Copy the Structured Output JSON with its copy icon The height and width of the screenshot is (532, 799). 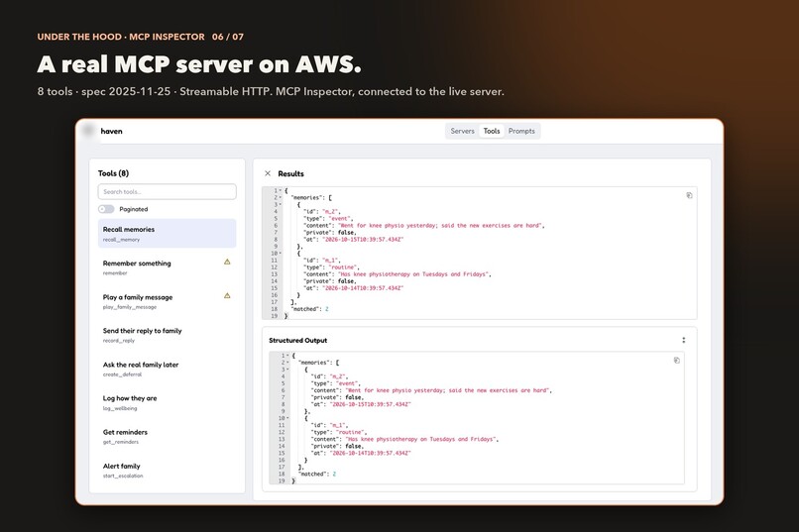[677, 361]
